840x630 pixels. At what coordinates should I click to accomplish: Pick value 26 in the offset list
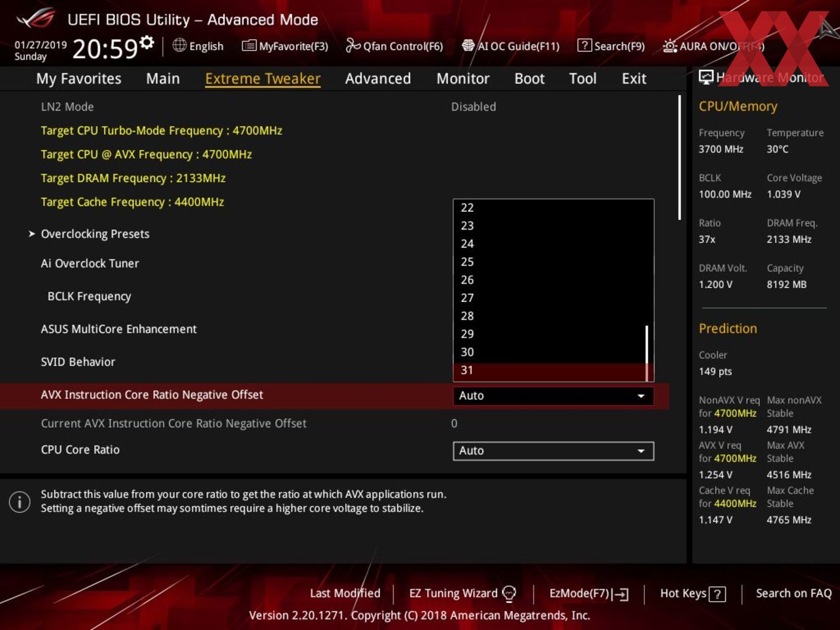(549, 280)
